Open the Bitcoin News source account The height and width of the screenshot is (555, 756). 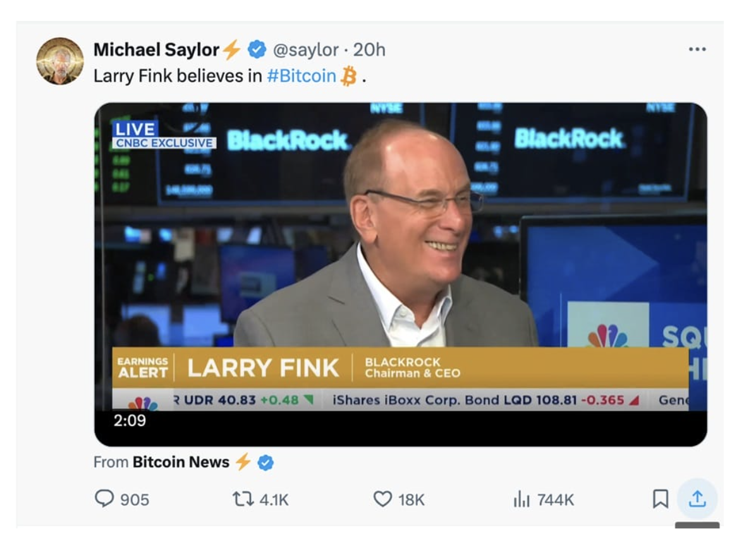click(181, 462)
